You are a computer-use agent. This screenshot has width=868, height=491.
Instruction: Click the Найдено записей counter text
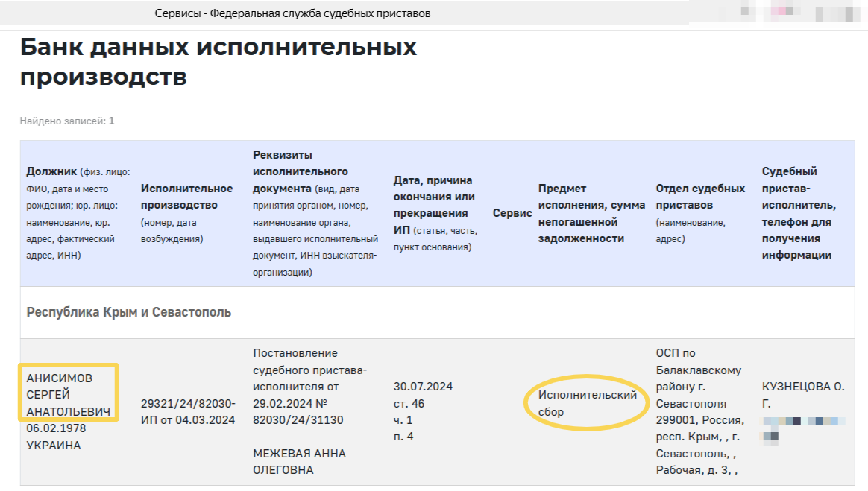coord(67,121)
